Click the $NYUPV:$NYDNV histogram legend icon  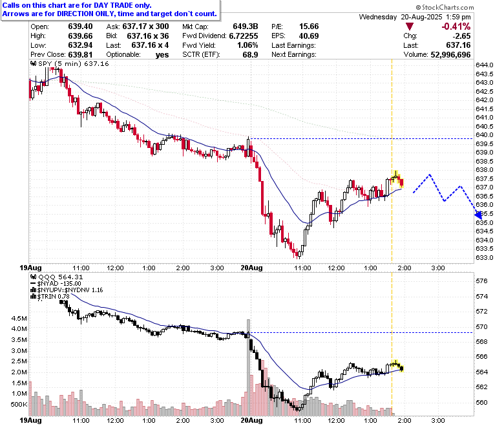click(x=33, y=290)
